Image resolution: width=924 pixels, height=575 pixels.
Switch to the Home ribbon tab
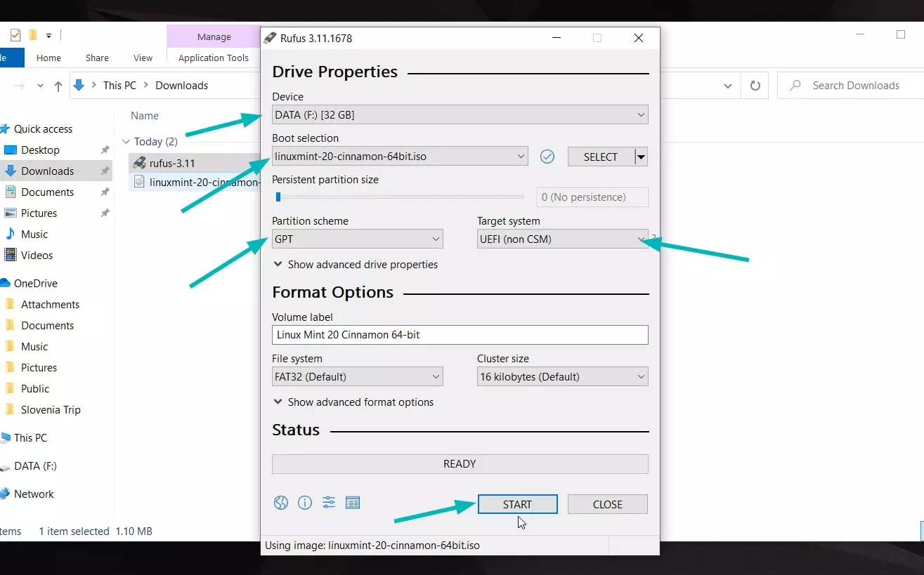pyautogui.click(x=48, y=58)
